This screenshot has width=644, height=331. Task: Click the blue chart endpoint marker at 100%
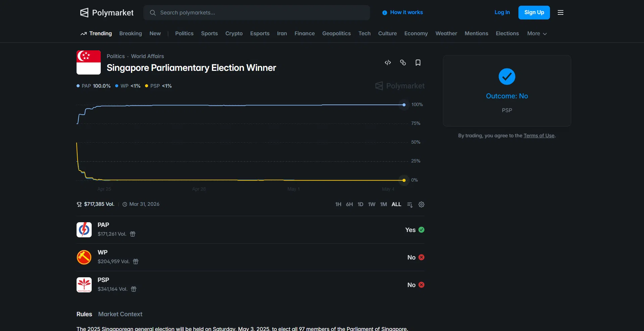point(403,105)
